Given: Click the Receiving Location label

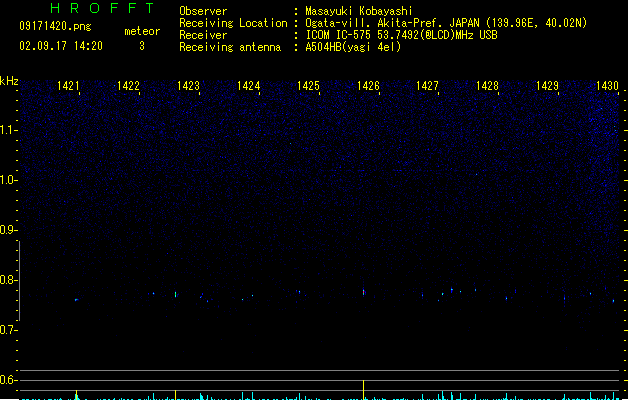Looking at the screenshot, I should [233, 23].
